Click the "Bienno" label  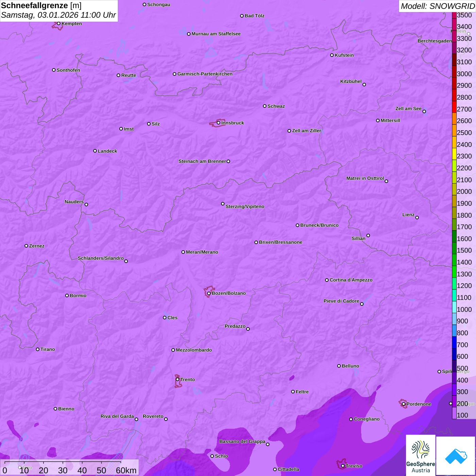click(66, 409)
